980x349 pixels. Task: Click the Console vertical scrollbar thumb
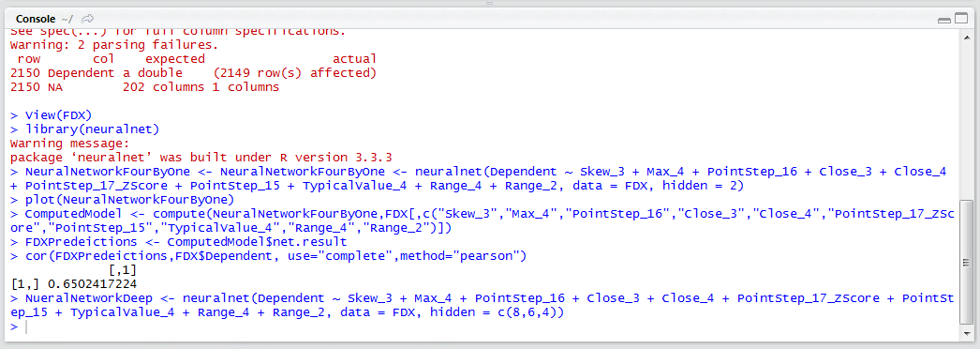[966, 263]
